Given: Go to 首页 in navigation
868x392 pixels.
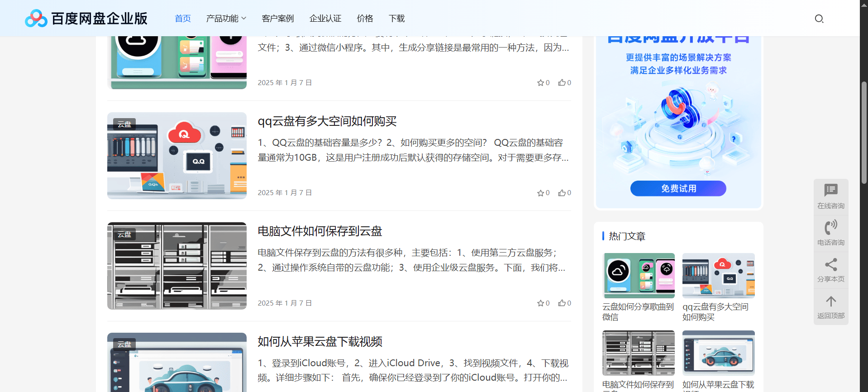Looking at the screenshot, I should [183, 19].
